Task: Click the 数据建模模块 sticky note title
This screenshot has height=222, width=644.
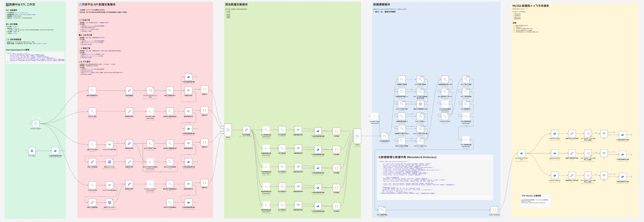Action: tap(382, 5)
